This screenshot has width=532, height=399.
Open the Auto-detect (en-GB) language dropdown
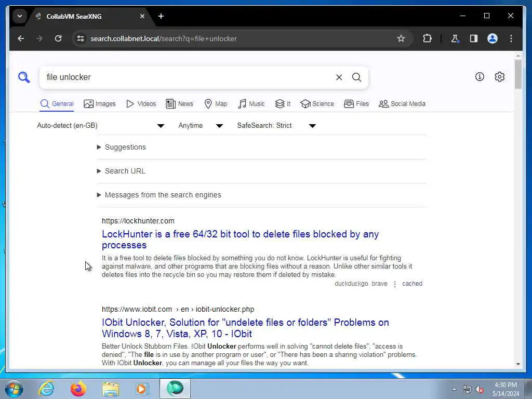click(101, 126)
